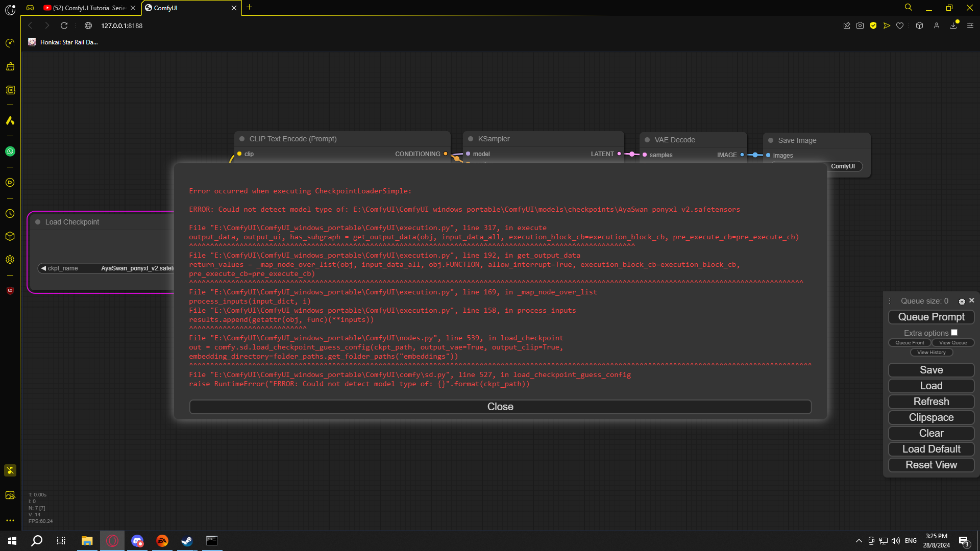Open sidebar settings gear icon
The width and height of the screenshot is (980, 551).
coord(10,260)
